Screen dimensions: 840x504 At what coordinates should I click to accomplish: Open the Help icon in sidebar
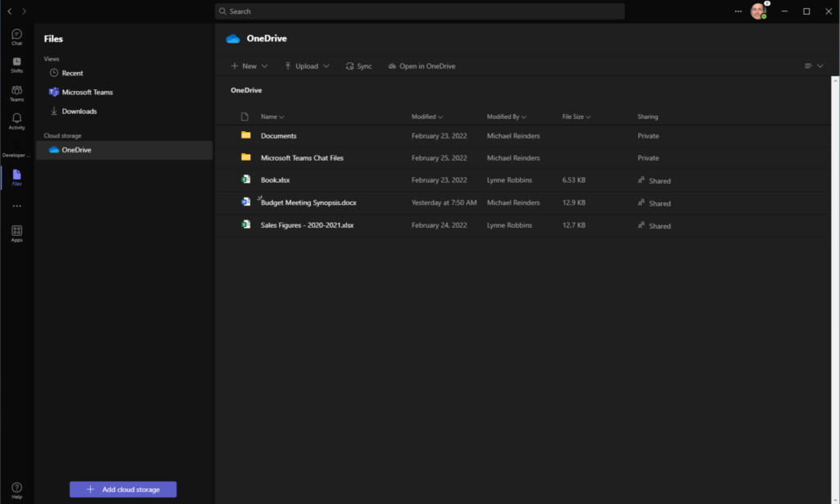(16, 490)
